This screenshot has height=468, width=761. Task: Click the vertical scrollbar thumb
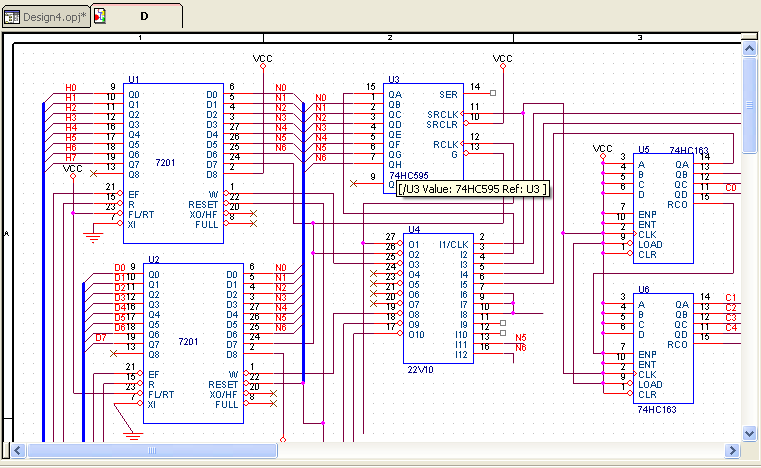(750, 80)
